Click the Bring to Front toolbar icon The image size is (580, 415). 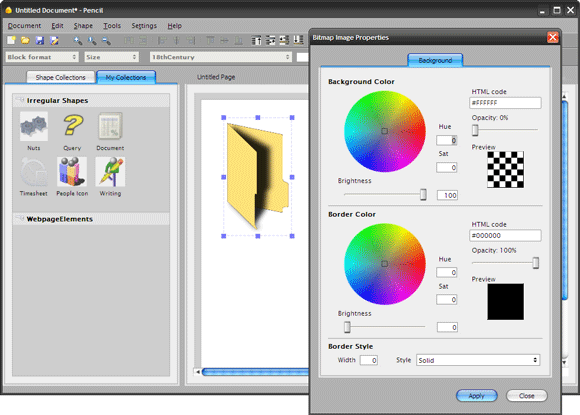click(x=256, y=40)
